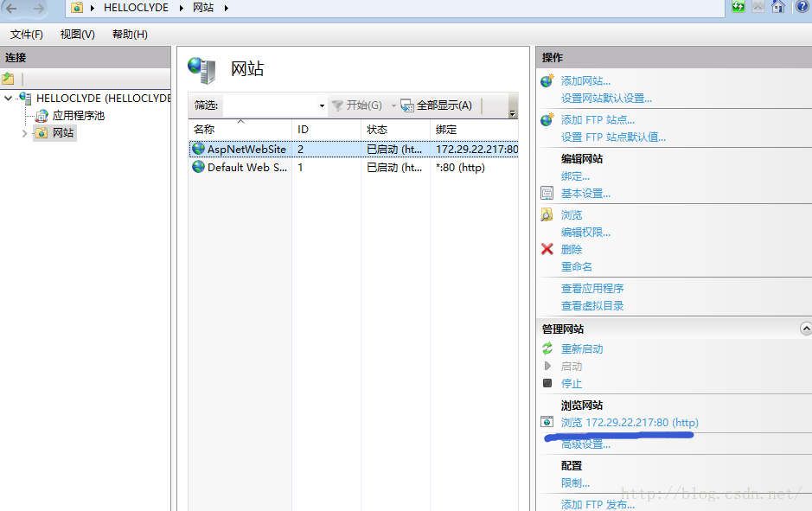Sort by the ID column header

tap(326, 130)
